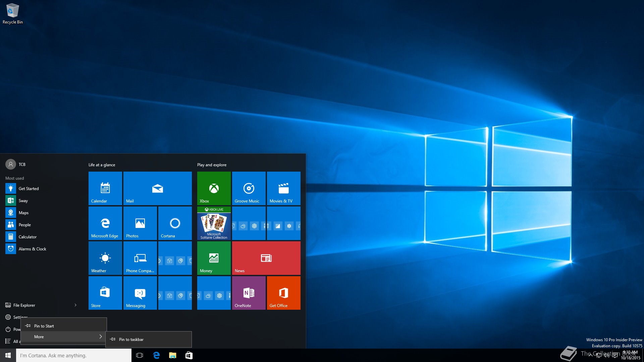Expand the More submenu
644x362 pixels.
(64, 337)
